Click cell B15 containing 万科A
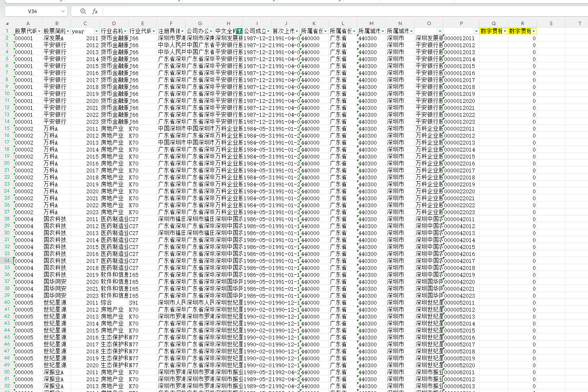The width and height of the screenshot is (588, 392). (x=56, y=129)
